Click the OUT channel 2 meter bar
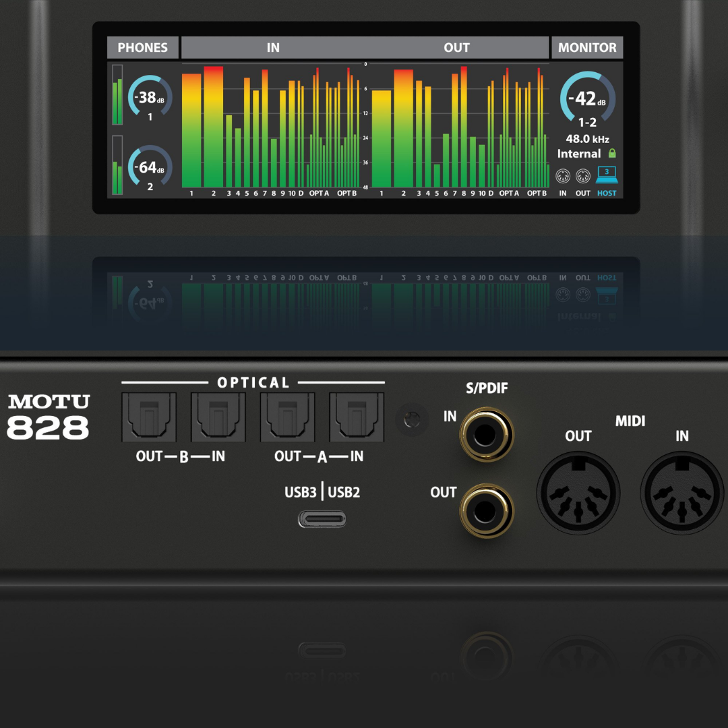Viewport: 728px width, 728px height. pos(404,129)
